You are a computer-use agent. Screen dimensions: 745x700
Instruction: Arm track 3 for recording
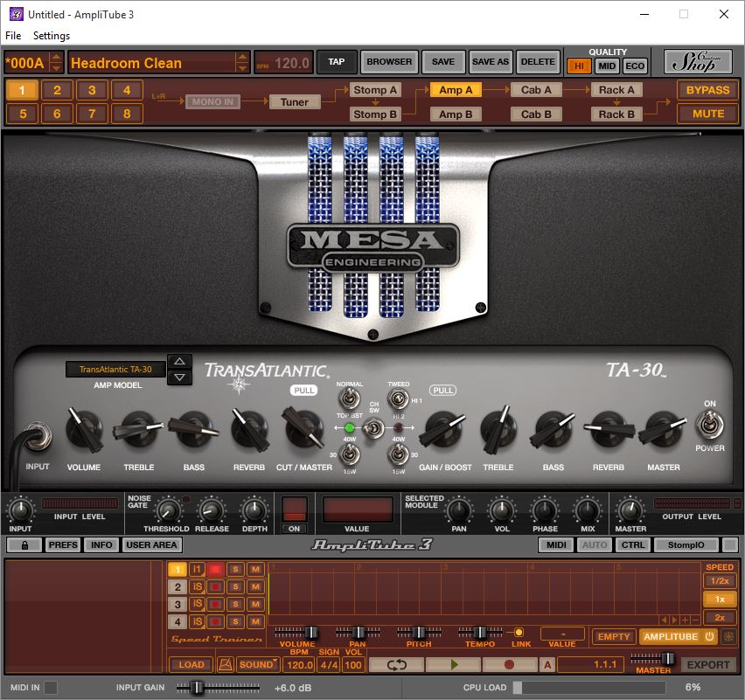(215, 604)
